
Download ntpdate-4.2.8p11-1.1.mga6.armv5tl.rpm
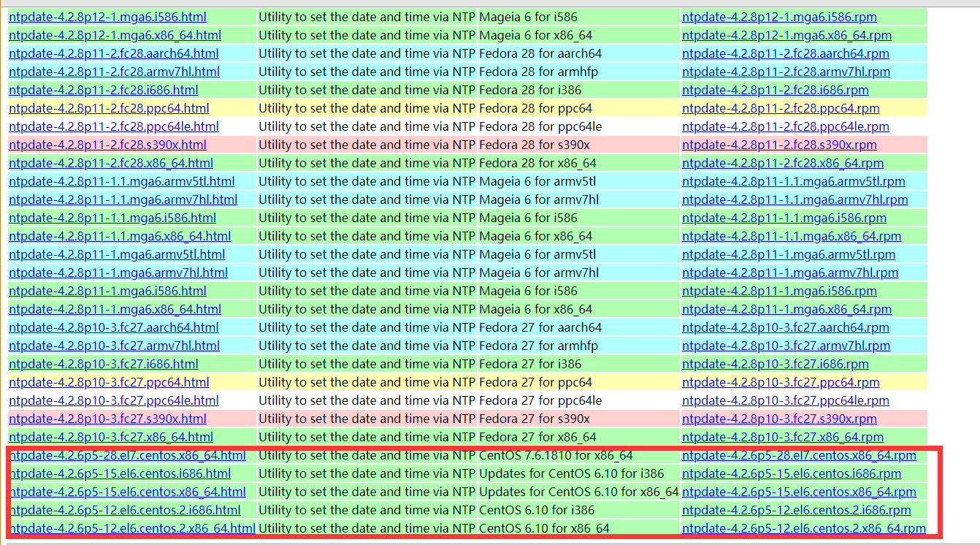pos(794,181)
